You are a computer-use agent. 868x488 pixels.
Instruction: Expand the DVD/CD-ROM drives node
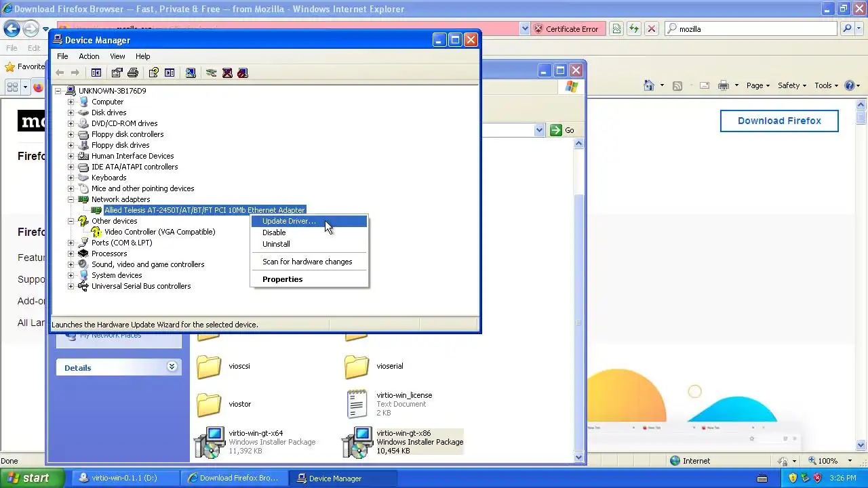click(x=71, y=123)
